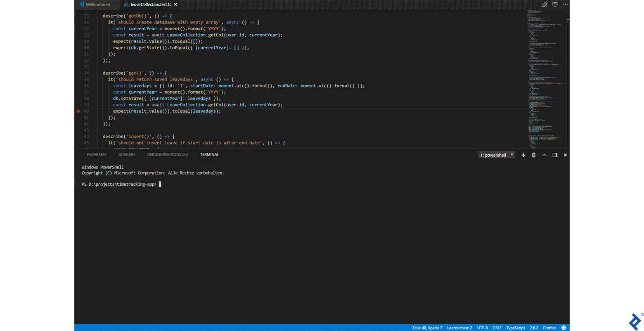Change indentation via Leerzeichen: 2
Image resolution: width=644 pixels, height=331 pixels.
pos(459,328)
